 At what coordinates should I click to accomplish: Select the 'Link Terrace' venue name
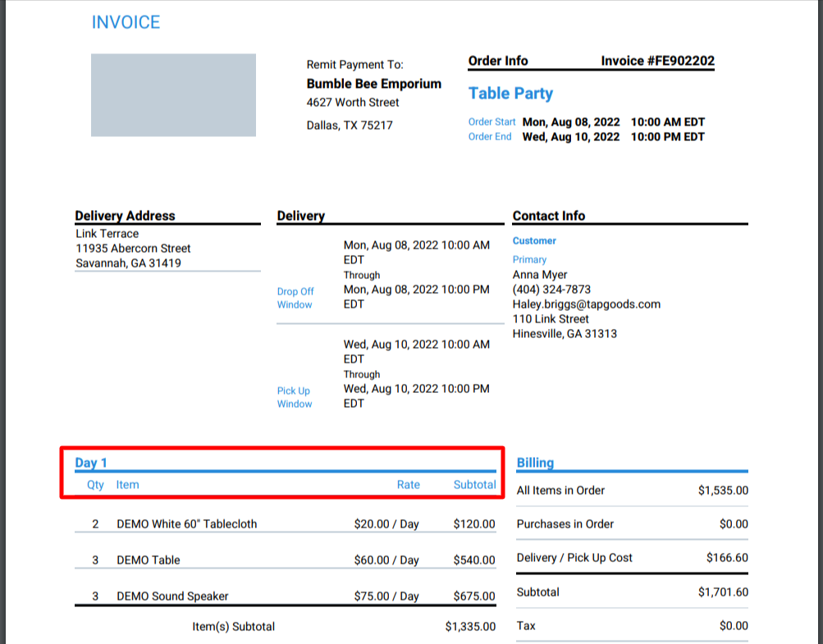[x=107, y=234]
